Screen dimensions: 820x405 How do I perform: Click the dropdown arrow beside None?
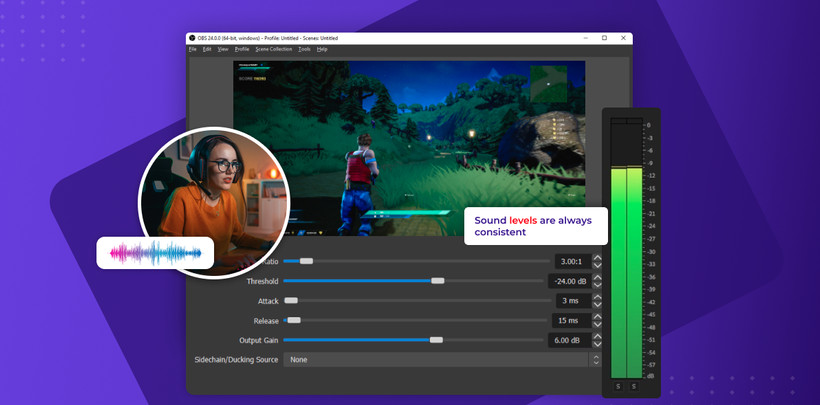click(595, 359)
